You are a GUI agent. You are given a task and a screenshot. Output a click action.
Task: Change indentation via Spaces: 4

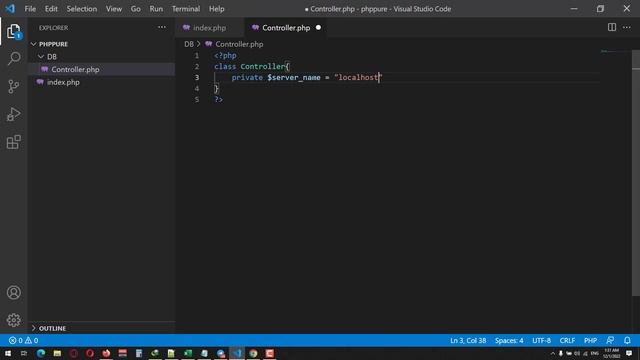pos(509,340)
